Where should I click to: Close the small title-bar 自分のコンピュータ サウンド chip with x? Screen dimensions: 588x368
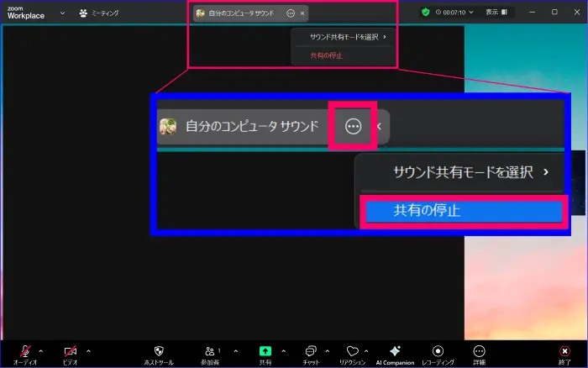click(x=302, y=13)
